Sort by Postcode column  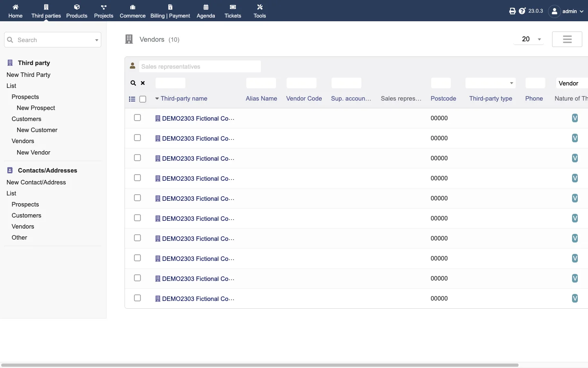click(443, 99)
